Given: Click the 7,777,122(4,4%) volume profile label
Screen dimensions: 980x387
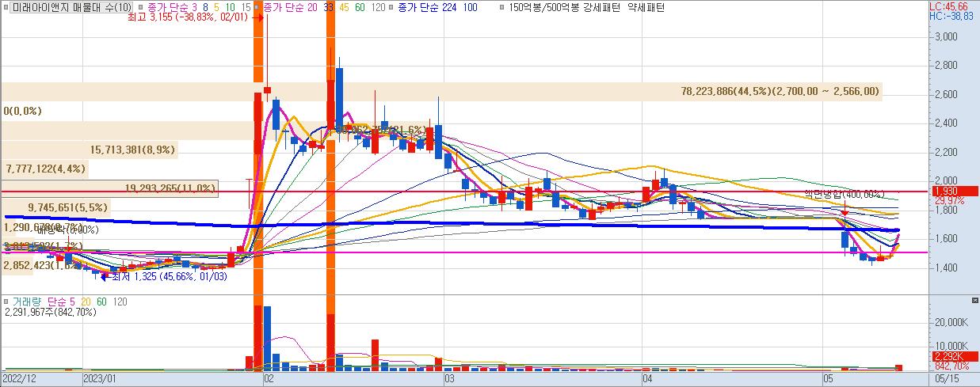Looking at the screenshot, I should [45, 169].
